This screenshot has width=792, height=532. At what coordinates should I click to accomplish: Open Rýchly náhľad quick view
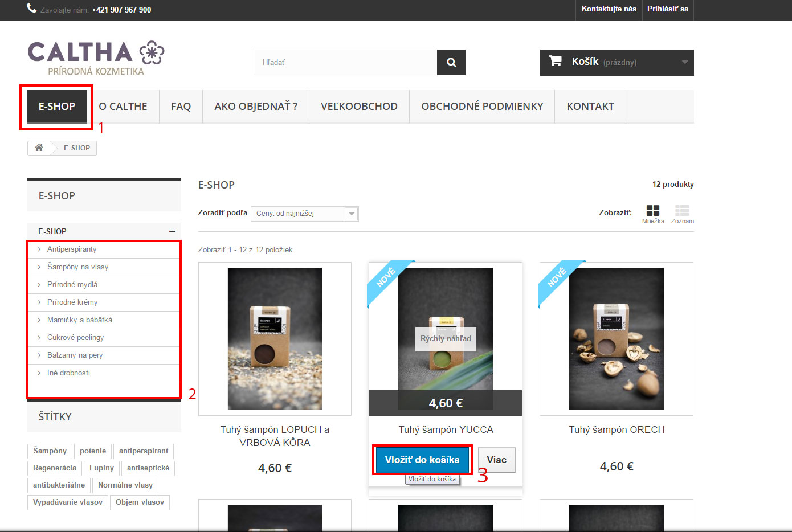(446, 339)
